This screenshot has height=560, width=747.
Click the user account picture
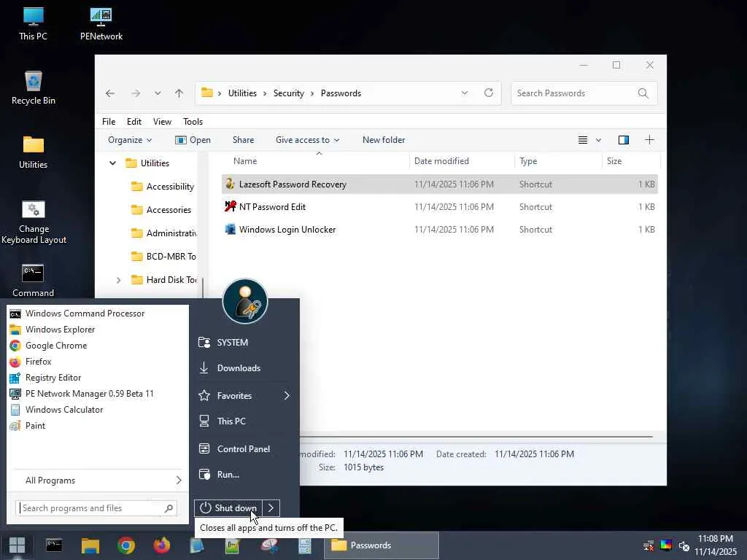tap(245, 301)
